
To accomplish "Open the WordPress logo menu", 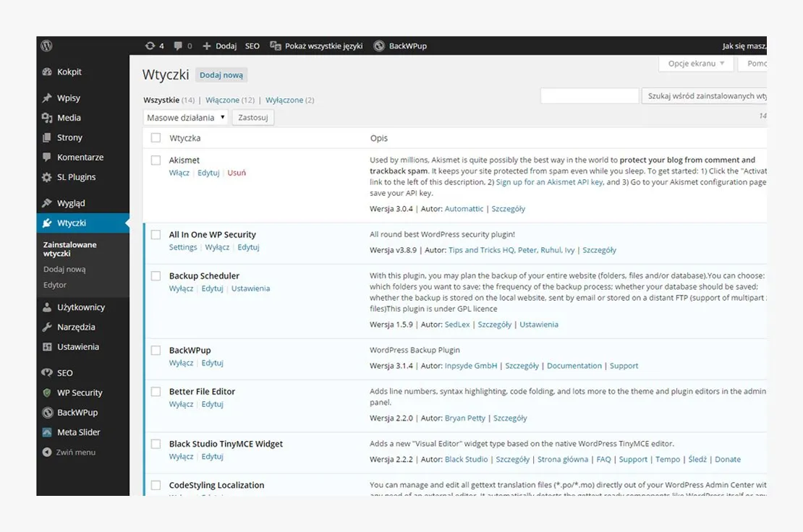I will (46, 45).
